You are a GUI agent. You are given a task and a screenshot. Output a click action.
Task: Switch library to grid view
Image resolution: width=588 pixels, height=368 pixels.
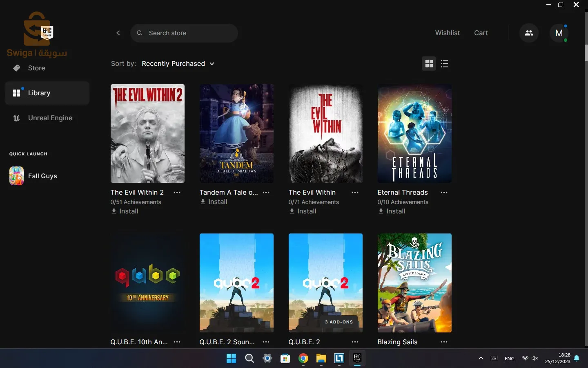429,64
